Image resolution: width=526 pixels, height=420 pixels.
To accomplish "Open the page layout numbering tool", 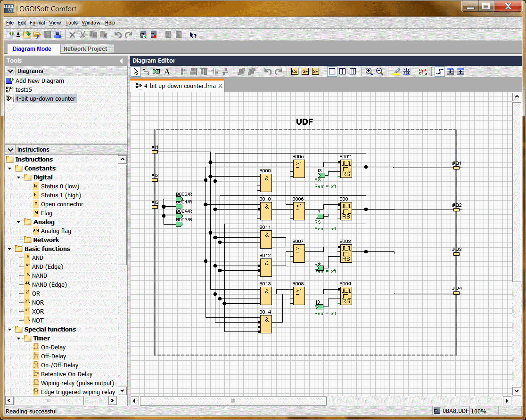I will 407,72.
